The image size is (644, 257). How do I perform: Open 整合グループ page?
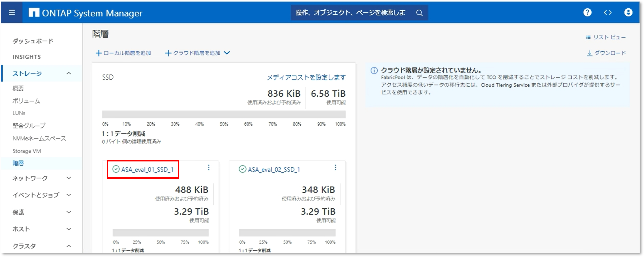pos(29,126)
